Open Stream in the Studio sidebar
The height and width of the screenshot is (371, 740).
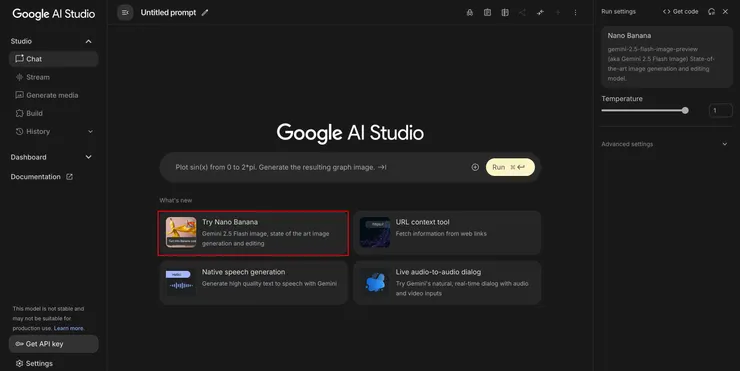point(53,77)
